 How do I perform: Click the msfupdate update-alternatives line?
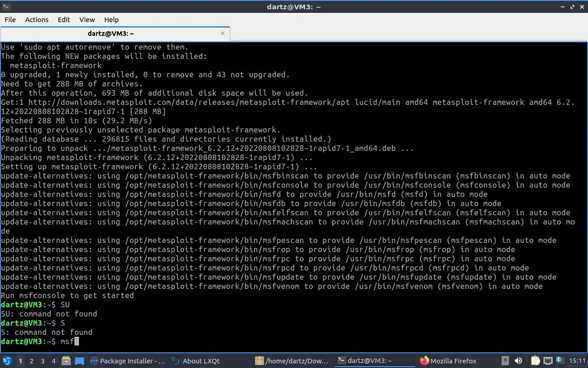point(278,277)
